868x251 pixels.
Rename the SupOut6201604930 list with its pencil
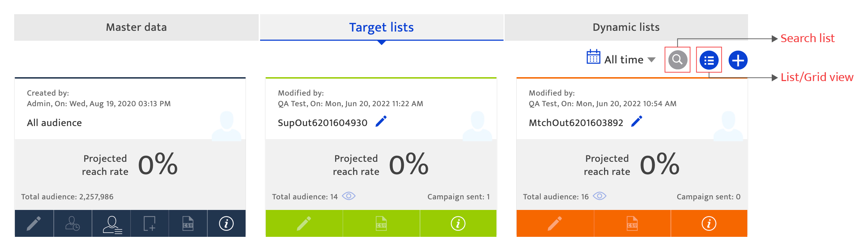coord(381,121)
